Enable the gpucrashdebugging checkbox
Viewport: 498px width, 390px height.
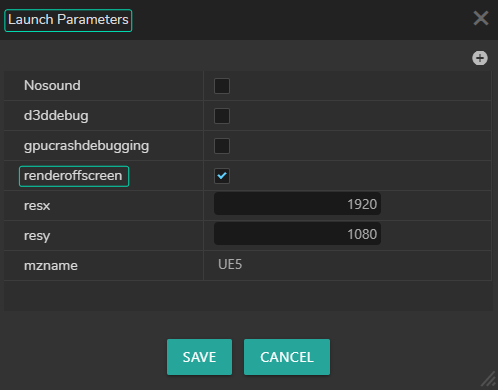pyautogui.click(x=222, y=146)
